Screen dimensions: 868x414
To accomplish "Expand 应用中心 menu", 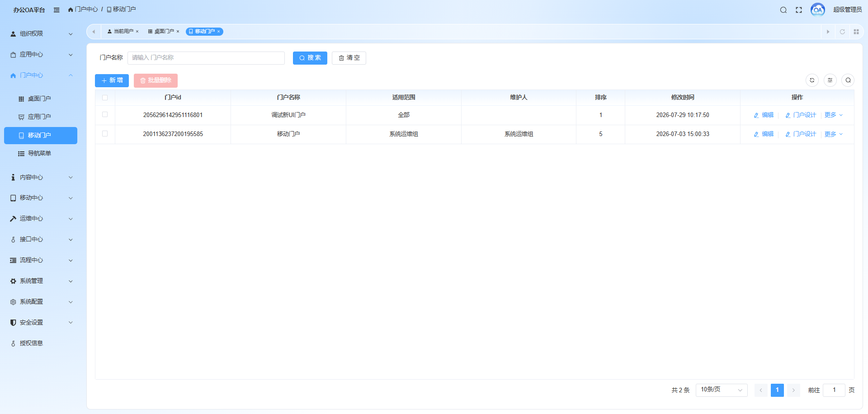I will coord(41,54).
